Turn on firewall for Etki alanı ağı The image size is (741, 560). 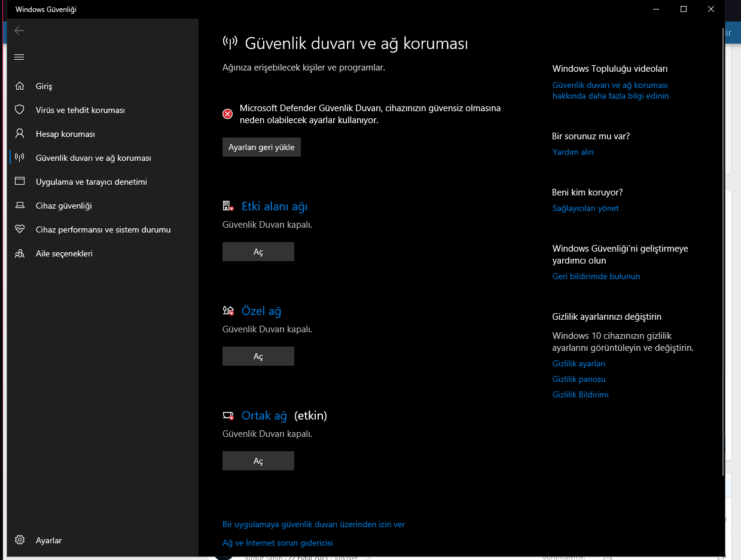coord(258,252)
